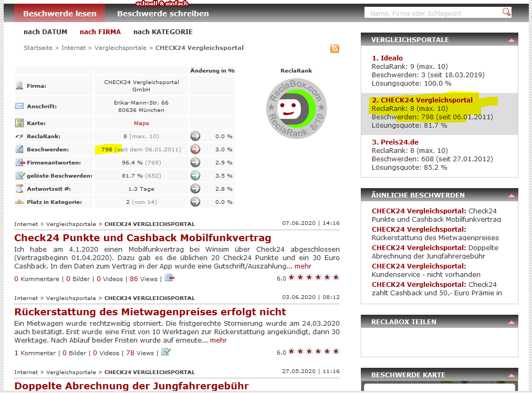This screenshot has height=393, width=532.
Task: Collapse the Reclabox Teilen panel
Action: click(511, 322)
